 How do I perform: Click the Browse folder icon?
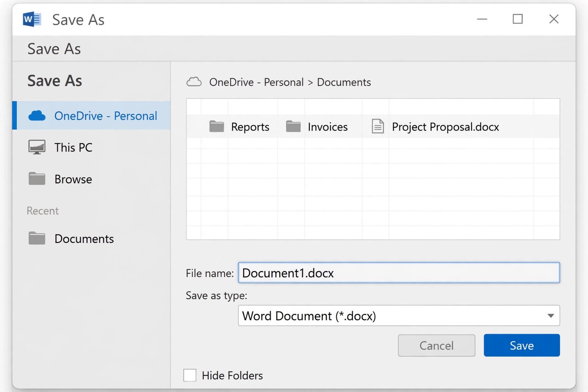click(x=37, y=179)
